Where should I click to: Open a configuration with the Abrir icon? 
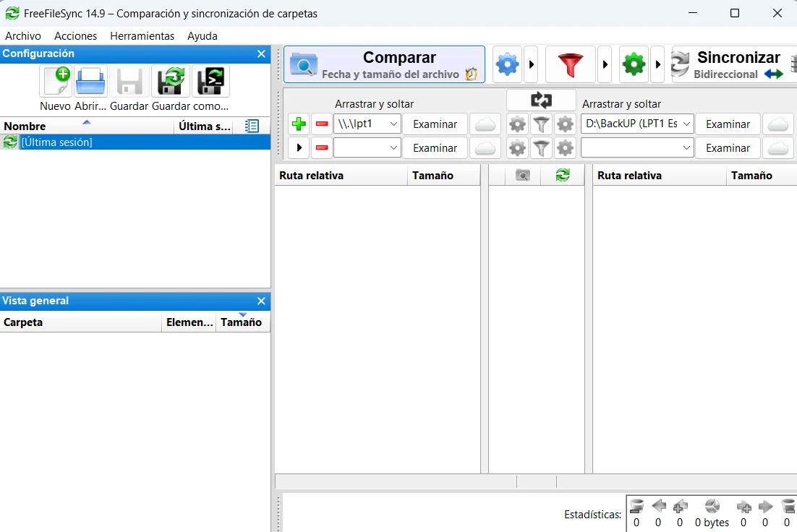click(x=90, y=81)
